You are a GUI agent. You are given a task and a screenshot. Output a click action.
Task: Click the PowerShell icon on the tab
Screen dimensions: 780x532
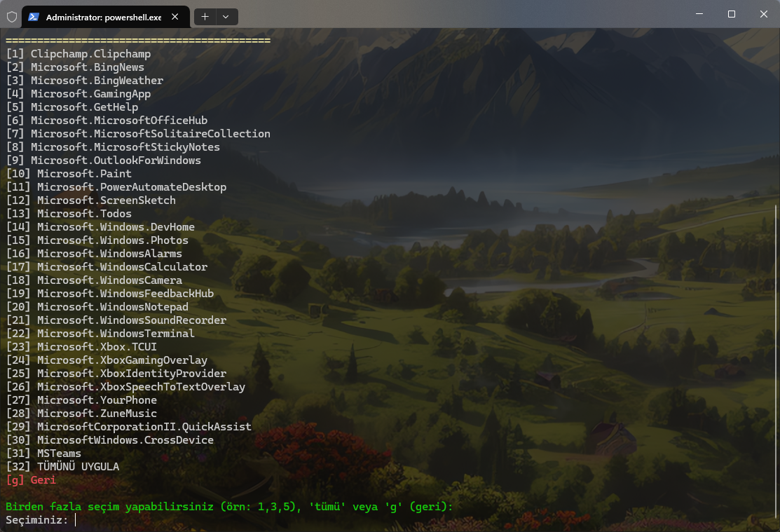coord(34,17)
